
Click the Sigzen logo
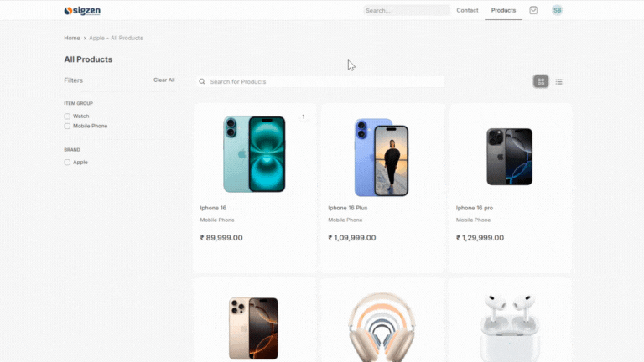pyautogui.click(x=82, y=11)
